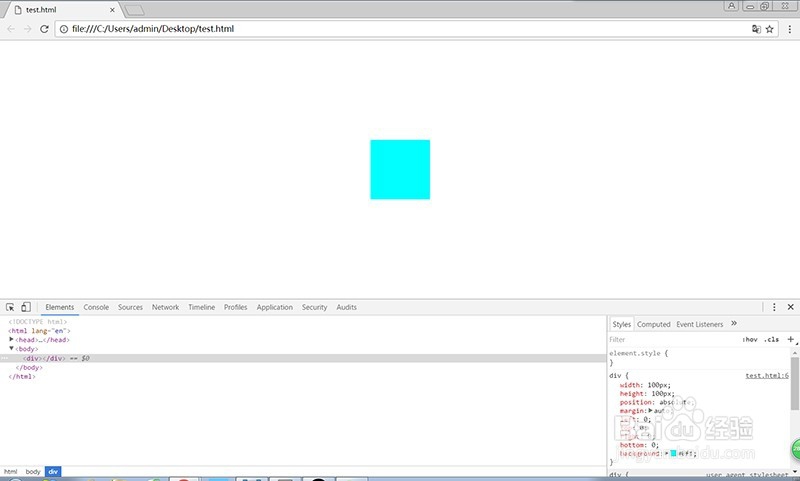Click the site info icon in address bar
The image size is (800, 481).
(x=64, y=29)
